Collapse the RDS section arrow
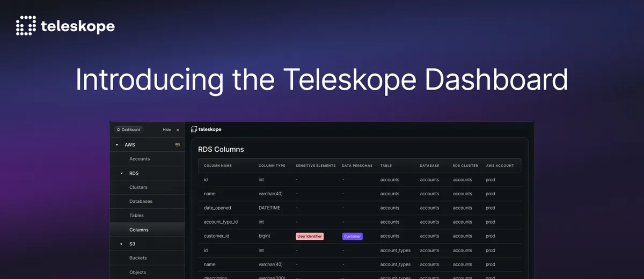Screen dimensions: 644x279 (x=122, y=173)
